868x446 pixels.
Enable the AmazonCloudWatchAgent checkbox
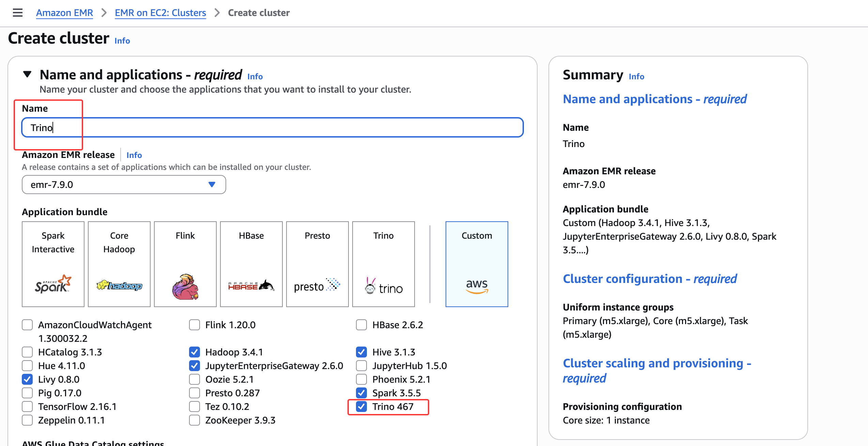tap(27, 325)
